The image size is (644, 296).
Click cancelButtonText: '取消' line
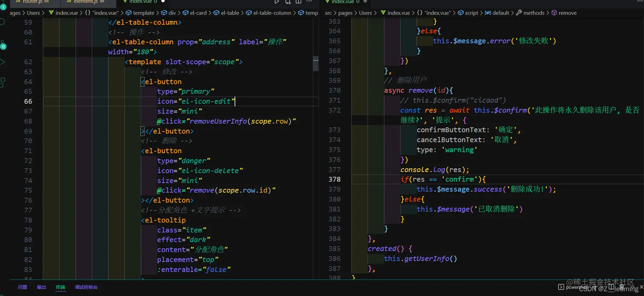[x=467, y=140]
